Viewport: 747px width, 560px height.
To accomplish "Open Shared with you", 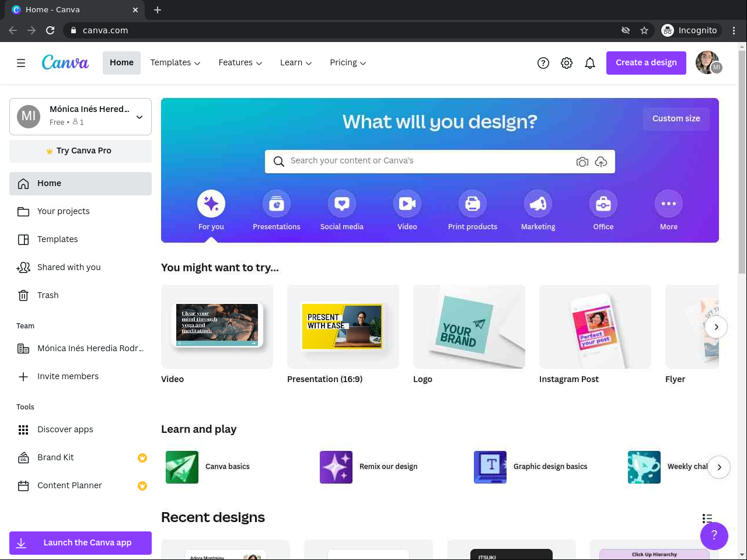I will tap(81, 268).
